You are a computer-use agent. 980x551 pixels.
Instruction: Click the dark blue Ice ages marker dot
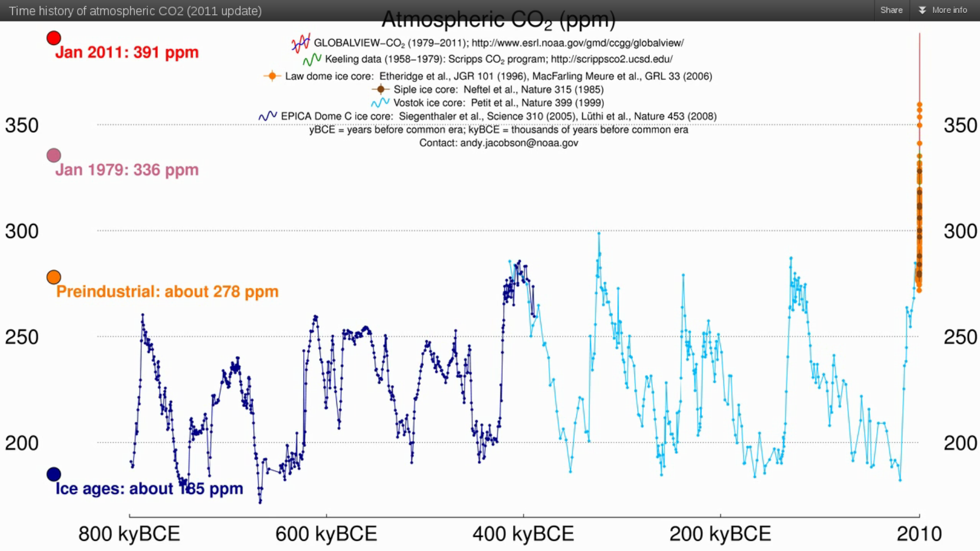[x=54, y=474]
